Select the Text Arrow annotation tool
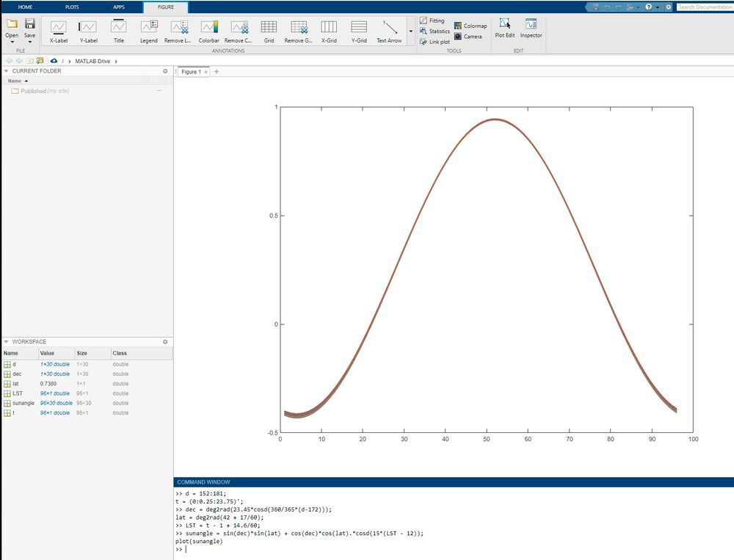The width and height of the screenshot is (734, 560). 389,32
